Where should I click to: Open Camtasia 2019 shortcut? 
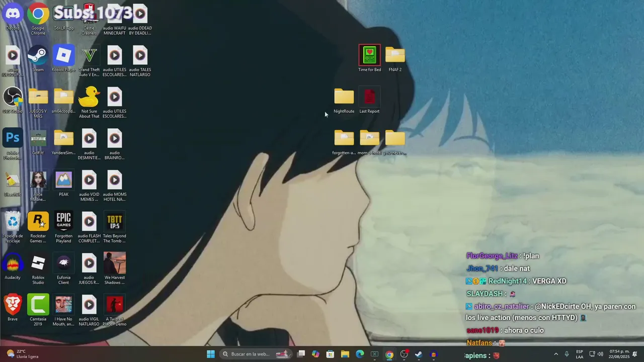pos(38,311)
